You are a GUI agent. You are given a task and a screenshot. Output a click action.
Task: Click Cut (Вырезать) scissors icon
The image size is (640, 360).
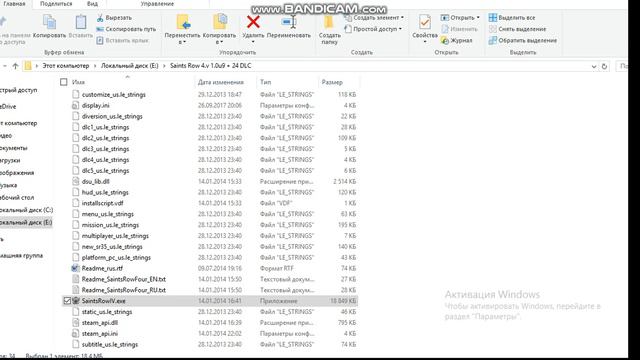(x=100, y=18)
